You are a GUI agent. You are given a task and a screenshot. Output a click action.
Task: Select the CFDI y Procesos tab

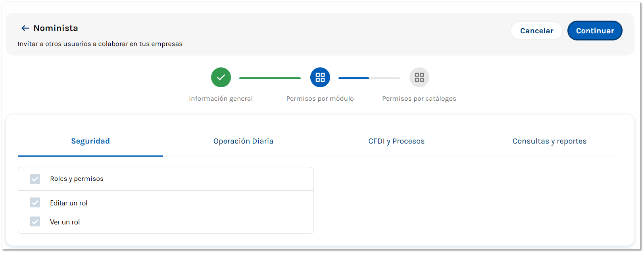click(396, 141)
